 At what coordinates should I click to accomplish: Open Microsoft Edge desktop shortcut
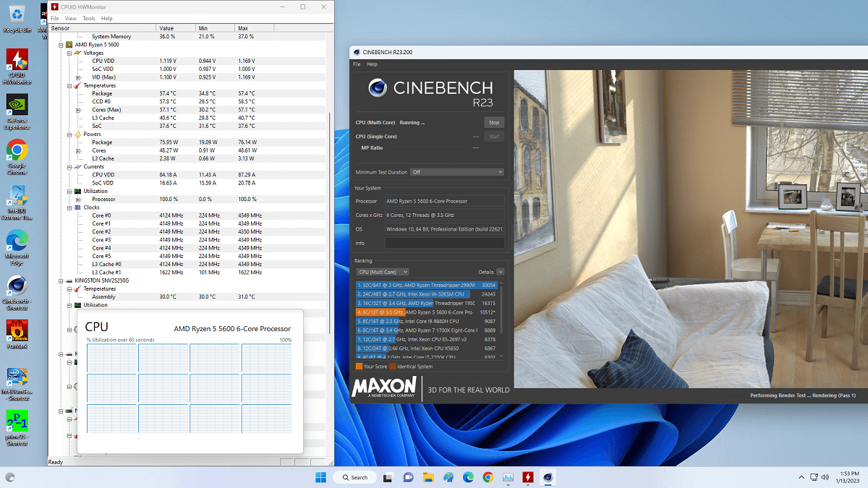pyautogui.click(x=17, y=246)
